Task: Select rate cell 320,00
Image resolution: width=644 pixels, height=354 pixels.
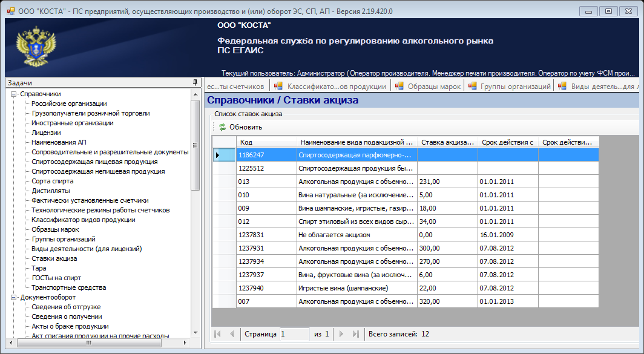Action: pyautogui.click(x=447, y=301)
